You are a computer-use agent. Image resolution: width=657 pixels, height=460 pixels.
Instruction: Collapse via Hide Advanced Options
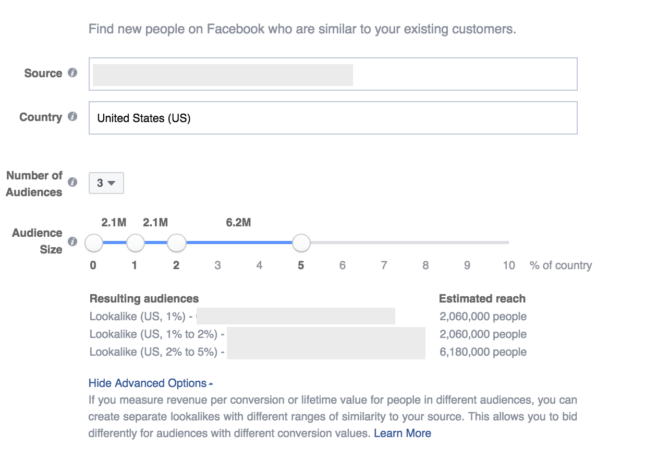tap(150, 383)
